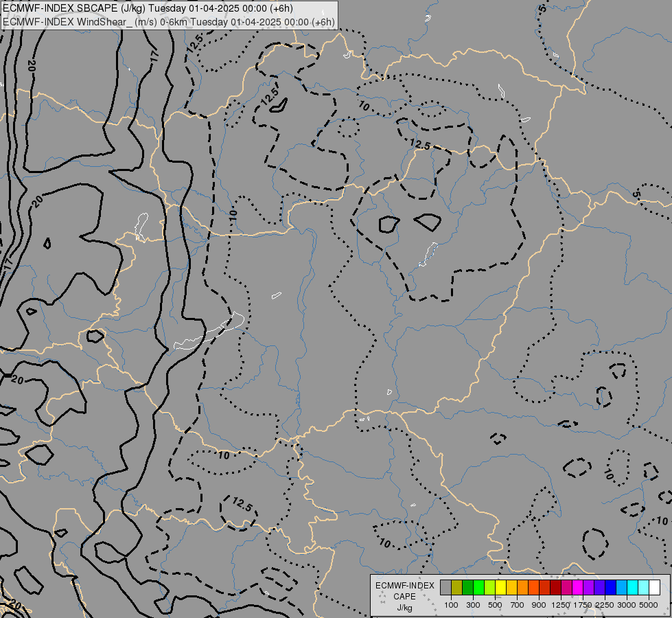Click the gray swatch in the CAPE legend
The image size is (672, 618).
click(445, 587)
